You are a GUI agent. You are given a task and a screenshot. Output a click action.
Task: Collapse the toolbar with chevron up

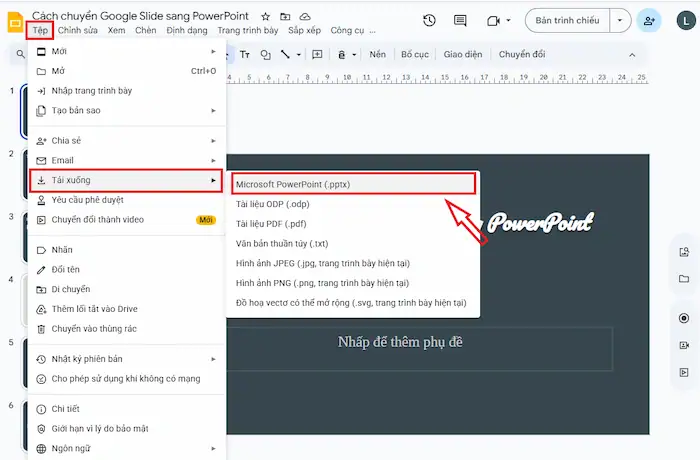(631, 54)
